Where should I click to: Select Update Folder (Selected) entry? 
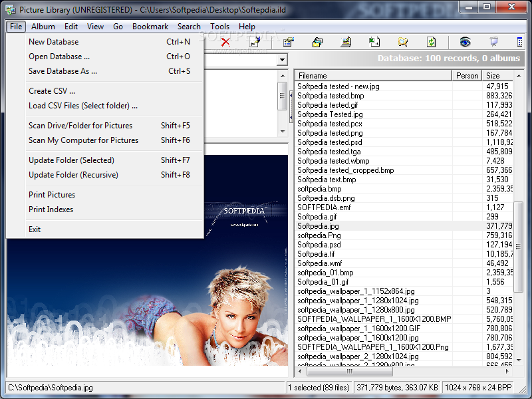coord(105,160)
